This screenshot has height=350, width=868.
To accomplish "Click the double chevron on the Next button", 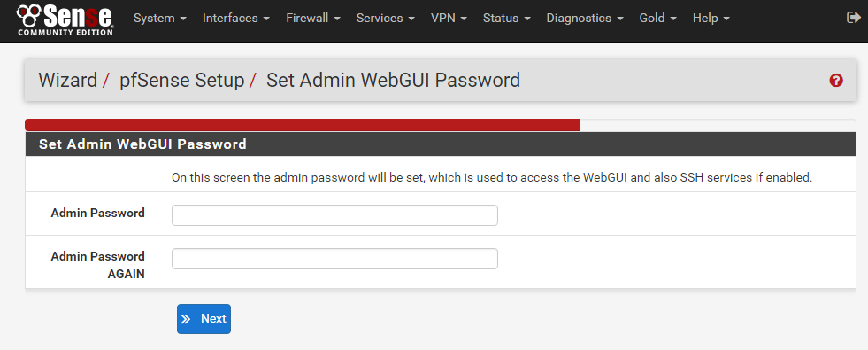I will [186, 319].
